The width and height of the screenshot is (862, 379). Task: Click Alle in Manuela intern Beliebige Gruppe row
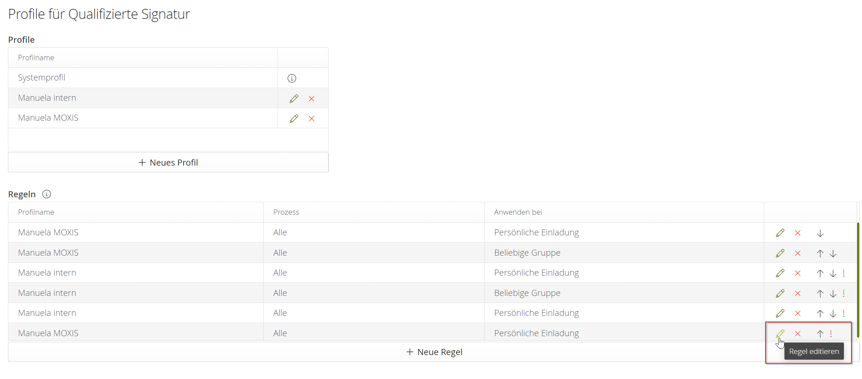pos(280,293)
